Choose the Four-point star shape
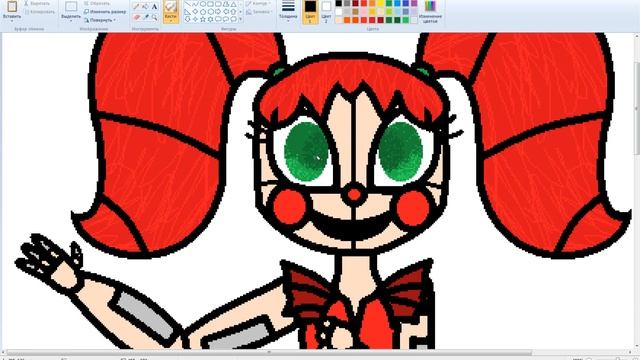640x360 pixels. click(196, 19)
